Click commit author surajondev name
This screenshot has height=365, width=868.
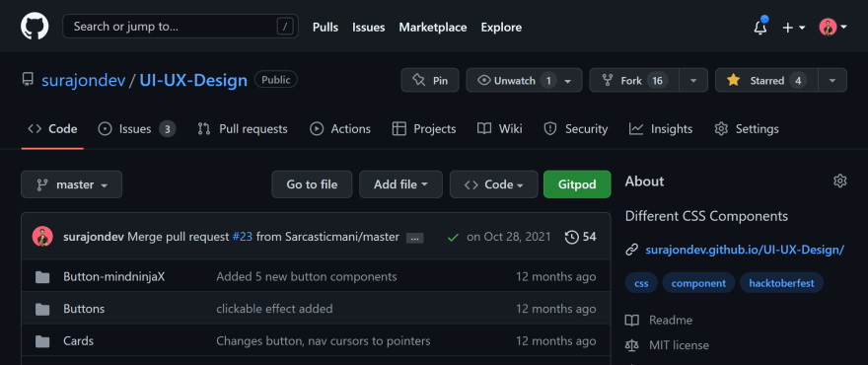(x=94, y=237)
